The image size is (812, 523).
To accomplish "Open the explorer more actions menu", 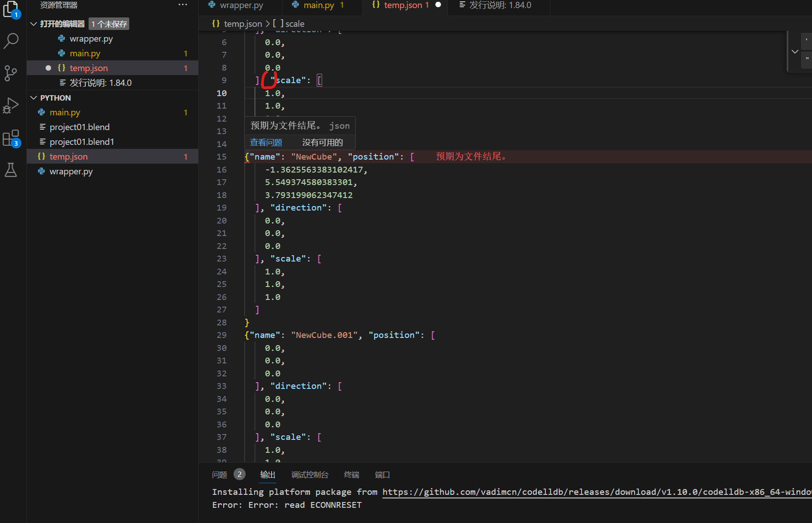I will click(183, 5).
